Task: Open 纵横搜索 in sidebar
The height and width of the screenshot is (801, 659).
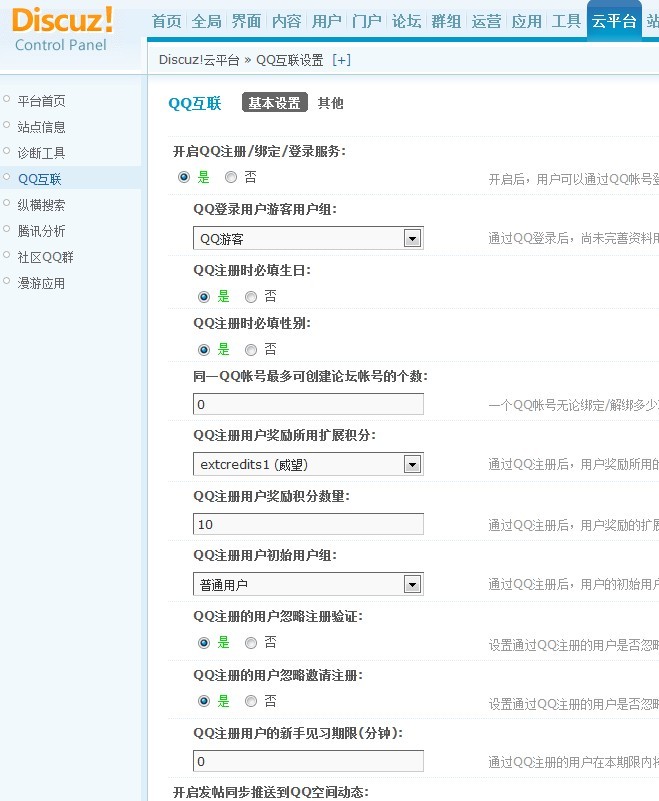Action: pyautogui.click(x=41, y=205)
